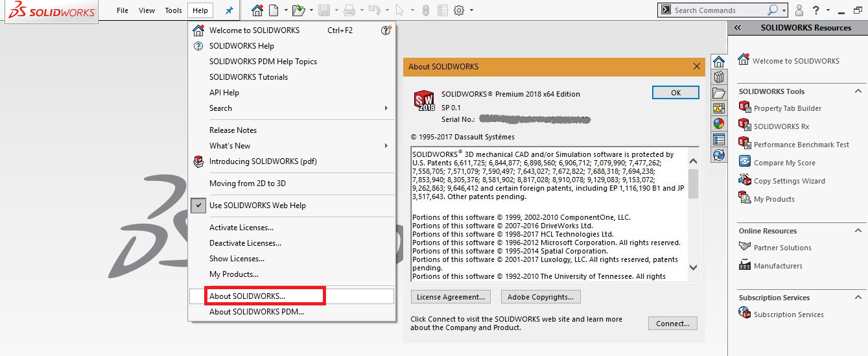Image resolution: width=868 pixels, height=356 pixels.
Task: Open Options with the gear icon
Action: 460,10
